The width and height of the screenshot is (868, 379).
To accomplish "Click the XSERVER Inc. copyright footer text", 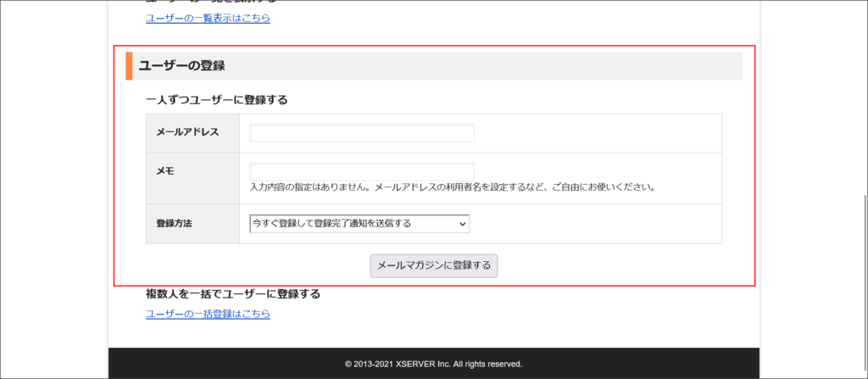I will coord(434,364).
